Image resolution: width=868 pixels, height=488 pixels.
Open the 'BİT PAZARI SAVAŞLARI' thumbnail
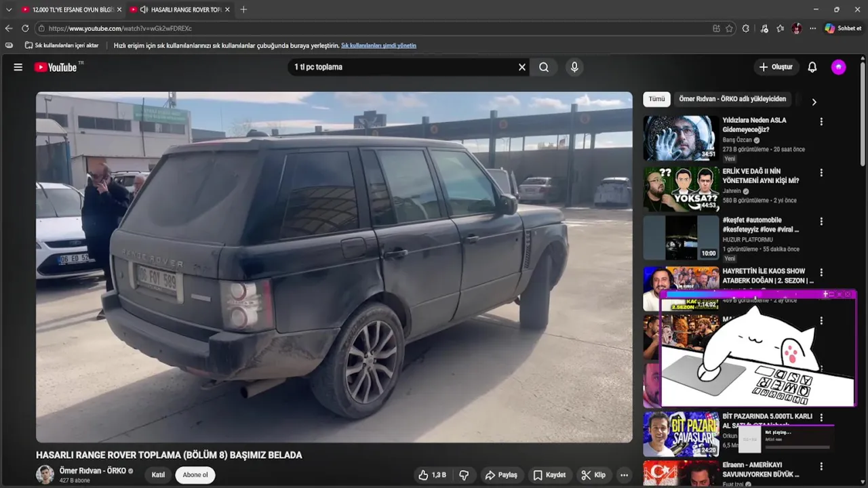681,434
